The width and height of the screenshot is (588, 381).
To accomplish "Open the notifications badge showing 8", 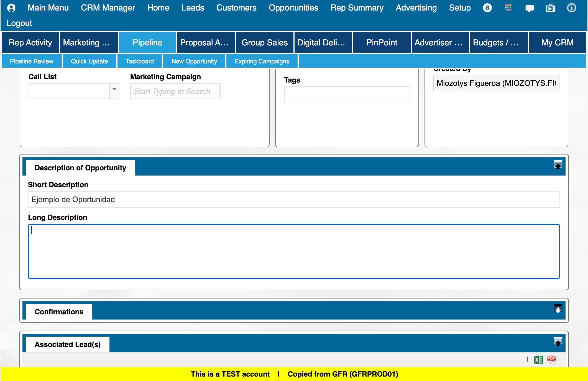I will tap(487, 8).
